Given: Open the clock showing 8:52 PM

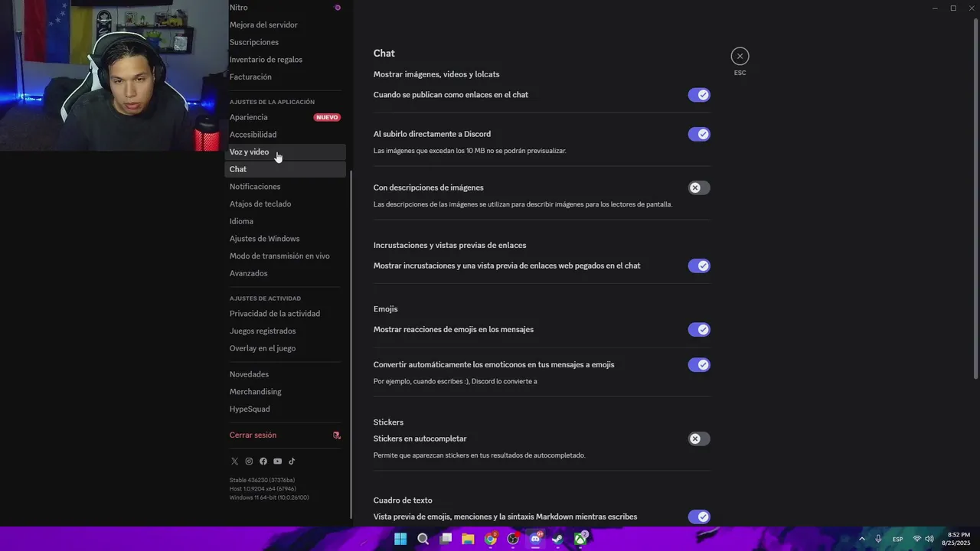Looking at the screenshot, I should click(955, 539).
